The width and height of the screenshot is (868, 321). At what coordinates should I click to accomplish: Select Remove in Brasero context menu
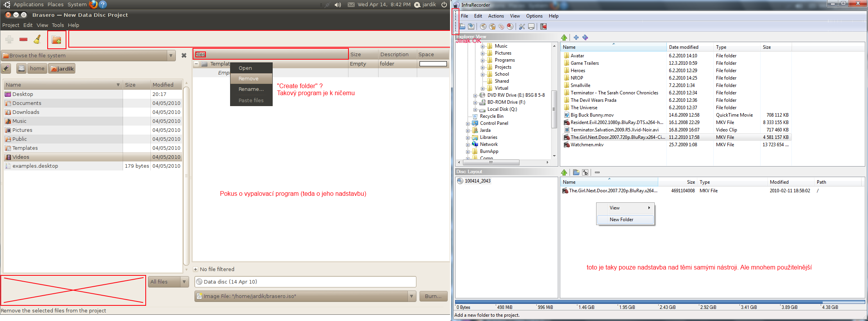tap(251, 79)
